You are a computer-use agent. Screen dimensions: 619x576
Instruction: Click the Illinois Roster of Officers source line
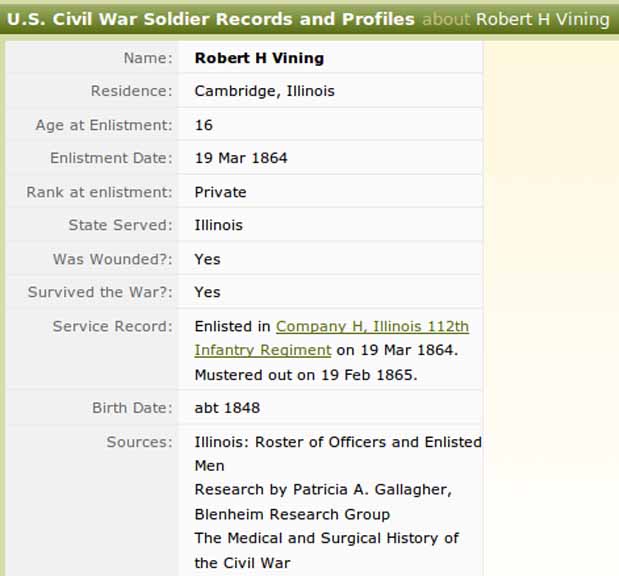[337, 442]
